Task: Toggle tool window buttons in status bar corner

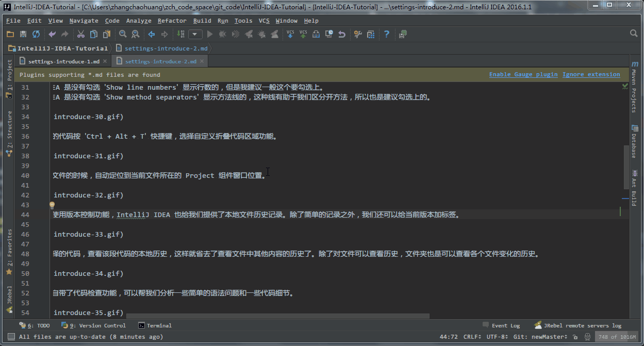Action: click(x=11, y=337)
